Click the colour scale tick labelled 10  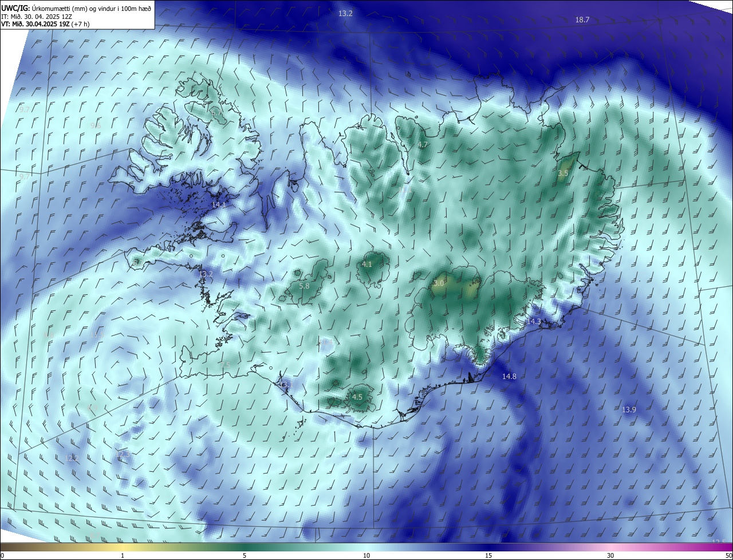point(366,555)
